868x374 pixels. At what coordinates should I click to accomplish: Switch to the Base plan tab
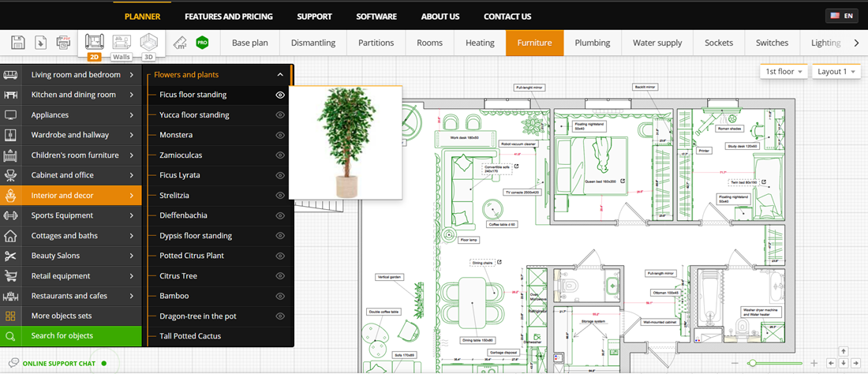[249, 43]
